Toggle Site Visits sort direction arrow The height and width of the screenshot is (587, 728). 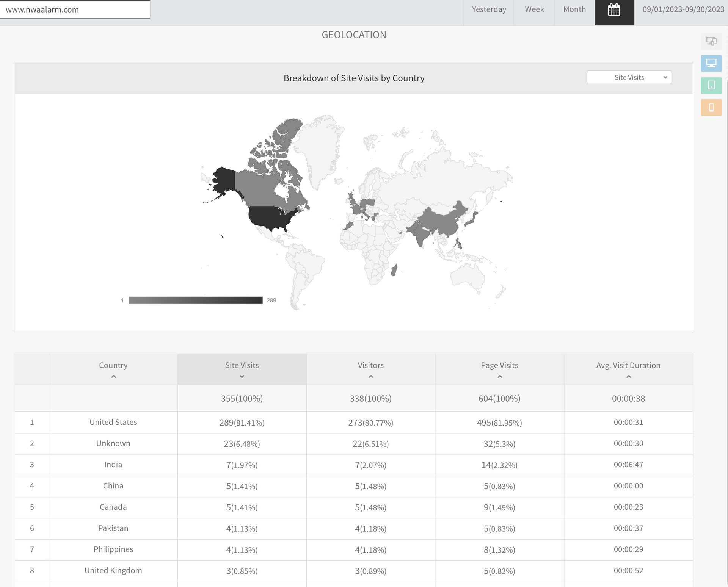pos(242,377)
